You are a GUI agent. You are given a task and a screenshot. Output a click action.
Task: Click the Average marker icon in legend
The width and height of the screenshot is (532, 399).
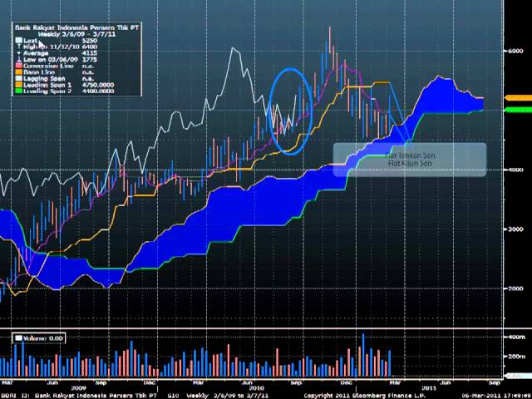pyautogui.click(x=18, y=53)
